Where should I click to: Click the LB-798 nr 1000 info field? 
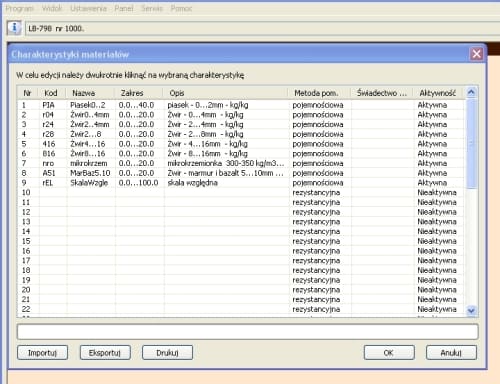point(262,28)
